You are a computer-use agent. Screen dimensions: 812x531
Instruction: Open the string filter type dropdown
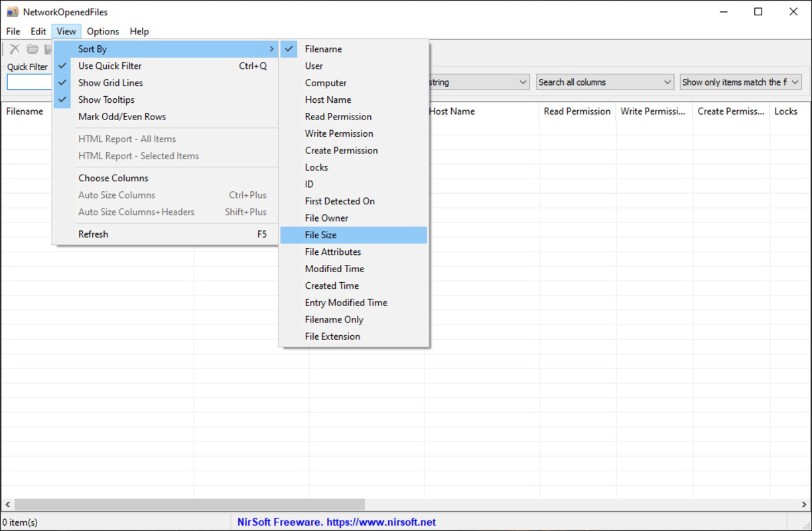tap(478, 82)
